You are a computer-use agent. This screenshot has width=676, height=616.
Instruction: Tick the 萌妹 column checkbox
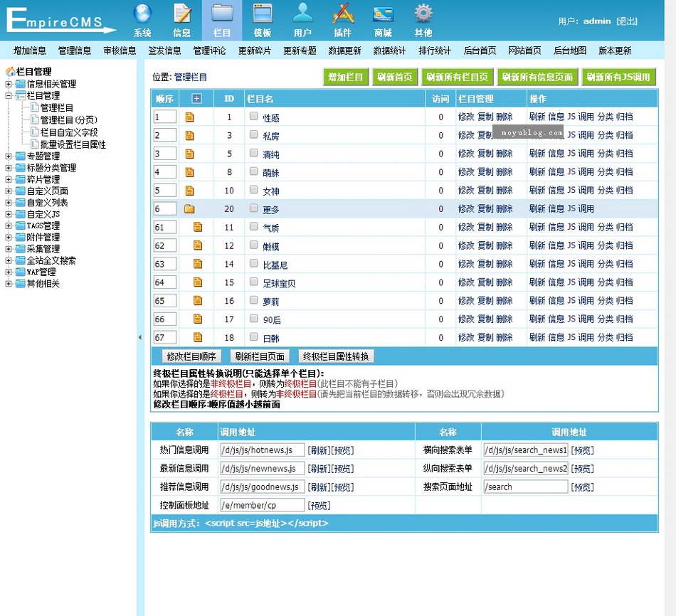[x=253, y=171]
